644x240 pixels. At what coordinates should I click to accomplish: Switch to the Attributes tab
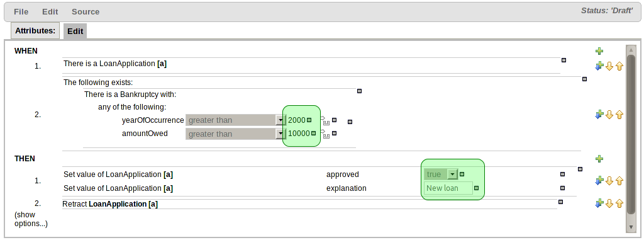coord(35,30)
